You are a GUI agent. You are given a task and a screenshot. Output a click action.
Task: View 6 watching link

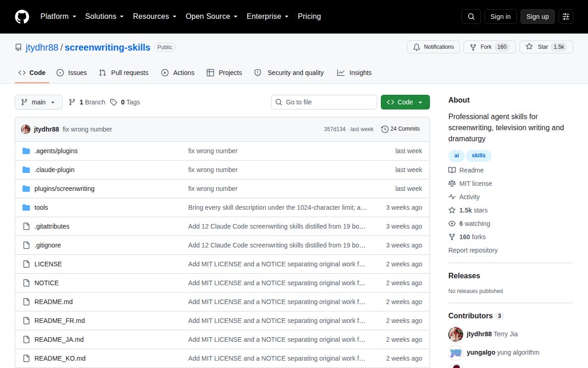[x=469, y=224]
